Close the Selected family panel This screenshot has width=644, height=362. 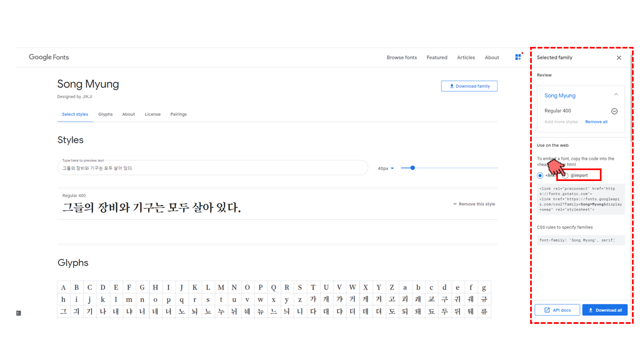pos(619,58)
